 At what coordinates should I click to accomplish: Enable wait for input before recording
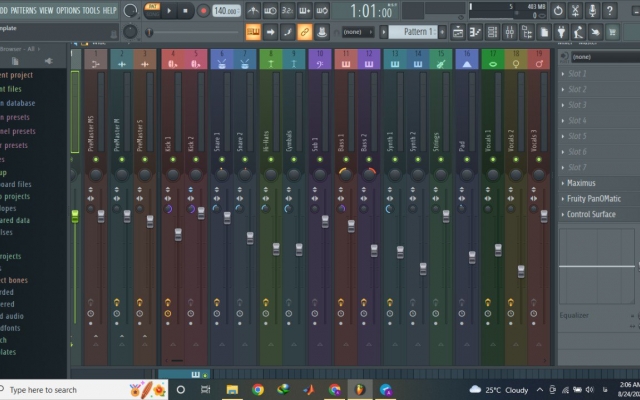(270, 11)
